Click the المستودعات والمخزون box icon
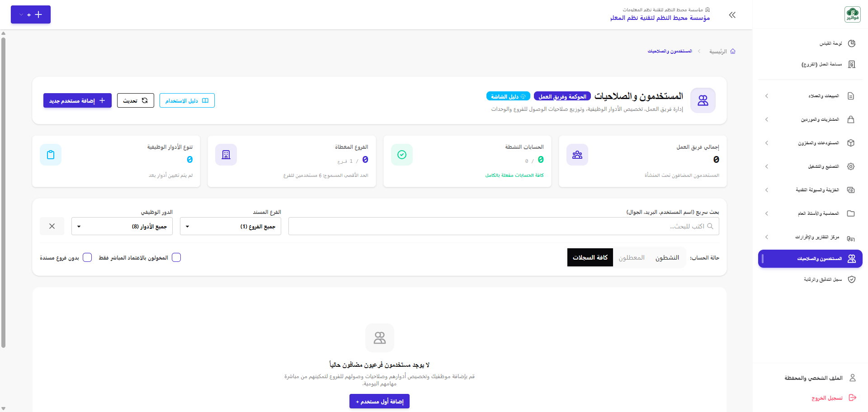This screenshot has width=868, height=412. [x=851, y=143]
